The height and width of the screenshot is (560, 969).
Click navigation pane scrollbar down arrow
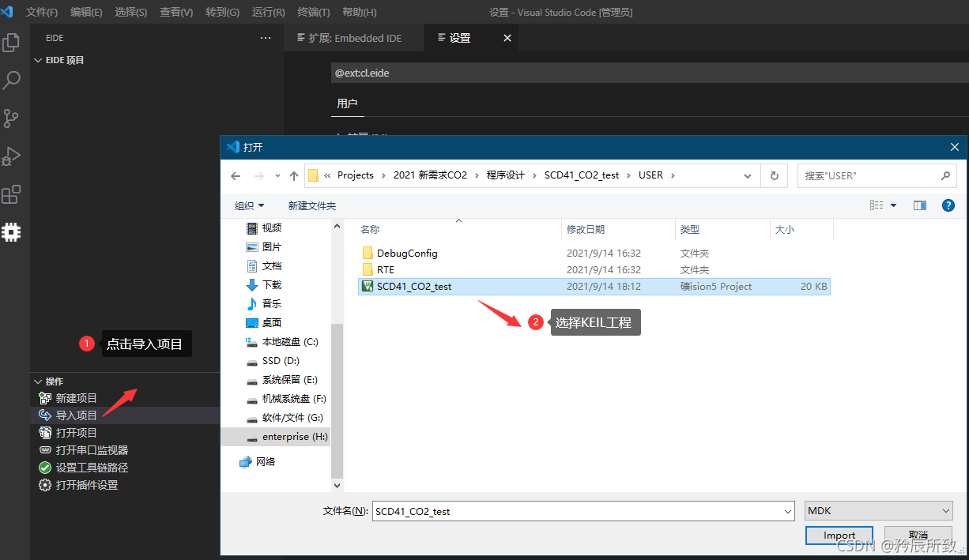[x=337, y=485]
